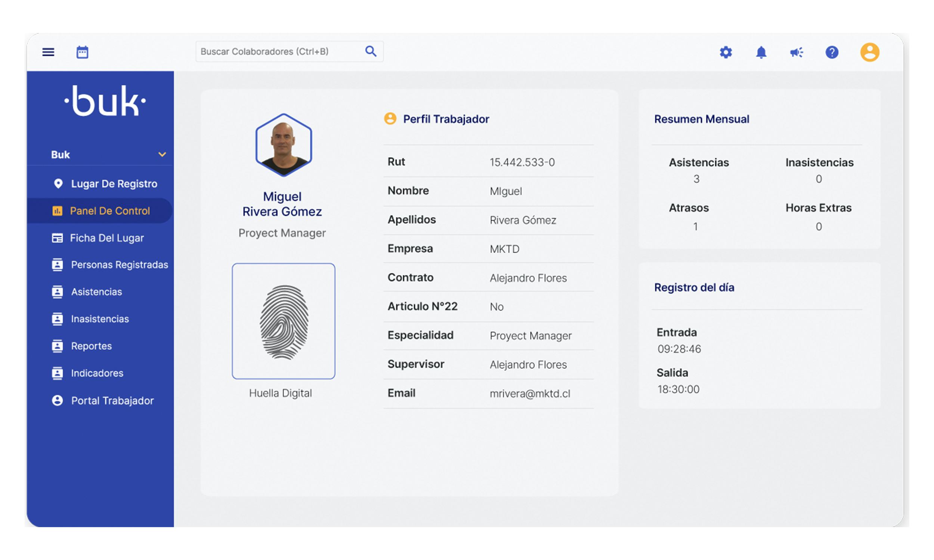Click the Lugar De Registro location pin icon

pyautogui.click(x=58, y=184)
